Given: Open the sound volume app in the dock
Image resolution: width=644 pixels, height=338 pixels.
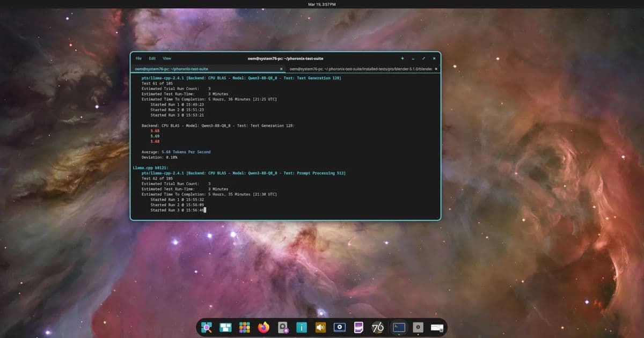Looking at the screenshot, I should tap(320, 327).
